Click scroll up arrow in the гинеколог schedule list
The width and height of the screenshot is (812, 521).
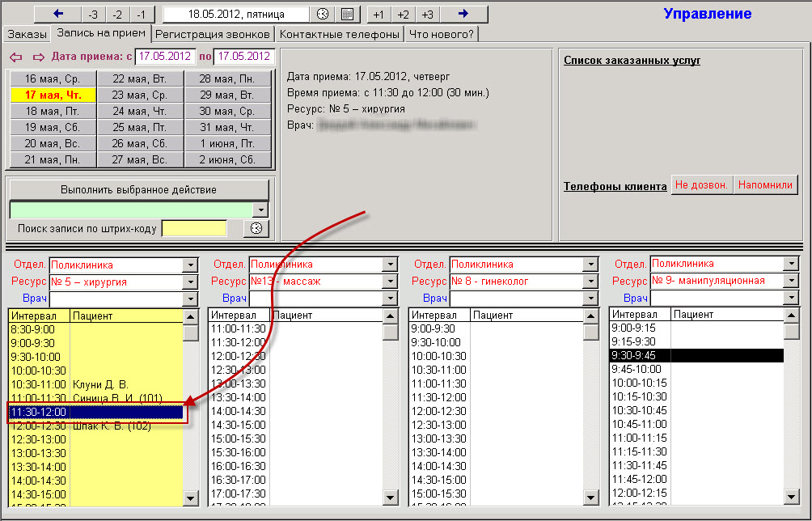point(591,316)
